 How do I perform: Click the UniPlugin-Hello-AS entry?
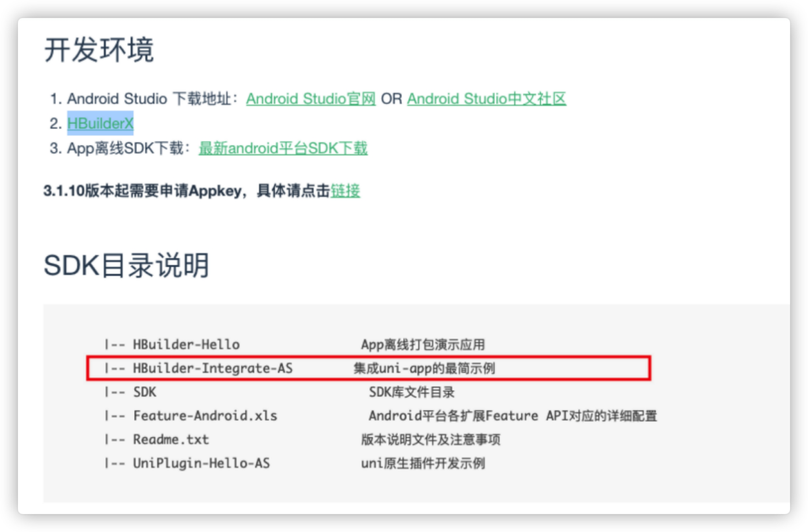pyautogui.click(x=201, y=463)
